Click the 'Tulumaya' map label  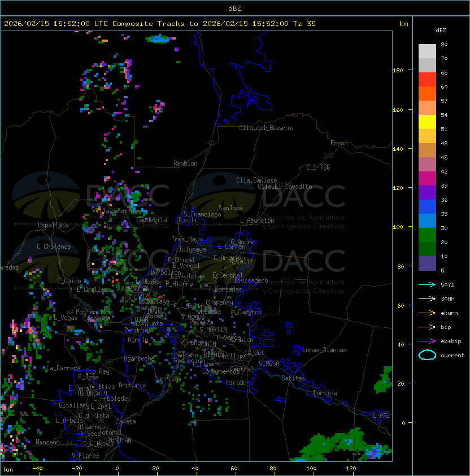tap(193, 249)
